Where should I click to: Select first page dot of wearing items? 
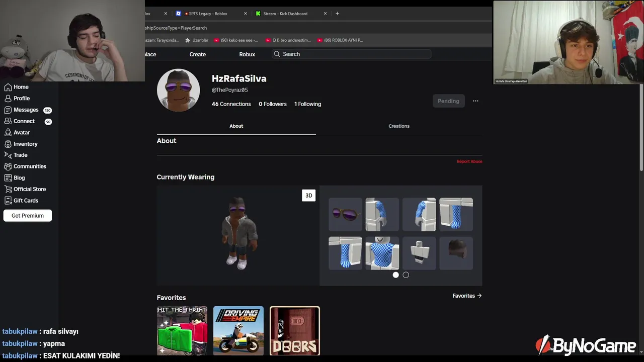pyautogui.click(x=396, y=275)
